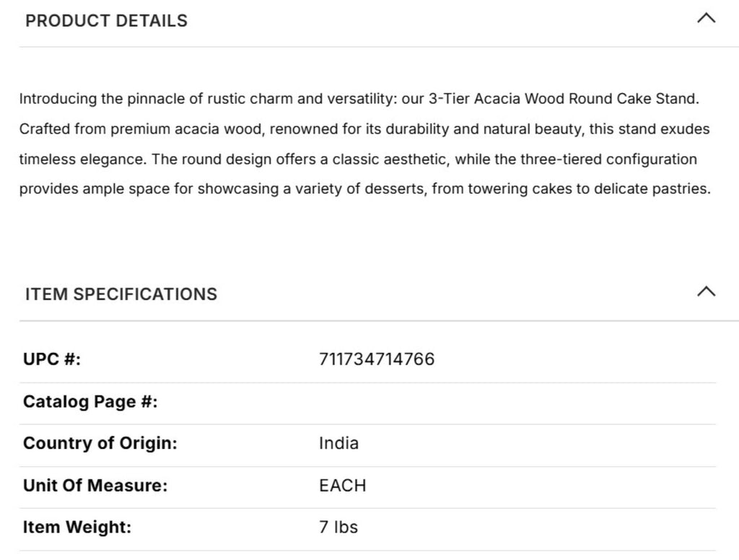Select the Catalog Page # label
The width and height of the screenshot is (739, 560).
(90, 401)
